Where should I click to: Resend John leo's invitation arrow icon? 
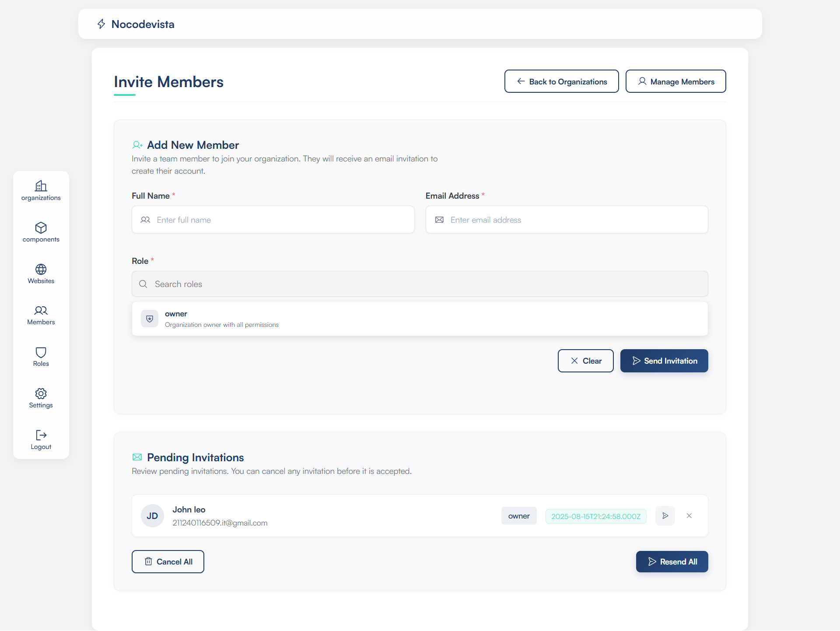[x=665, y=516]
